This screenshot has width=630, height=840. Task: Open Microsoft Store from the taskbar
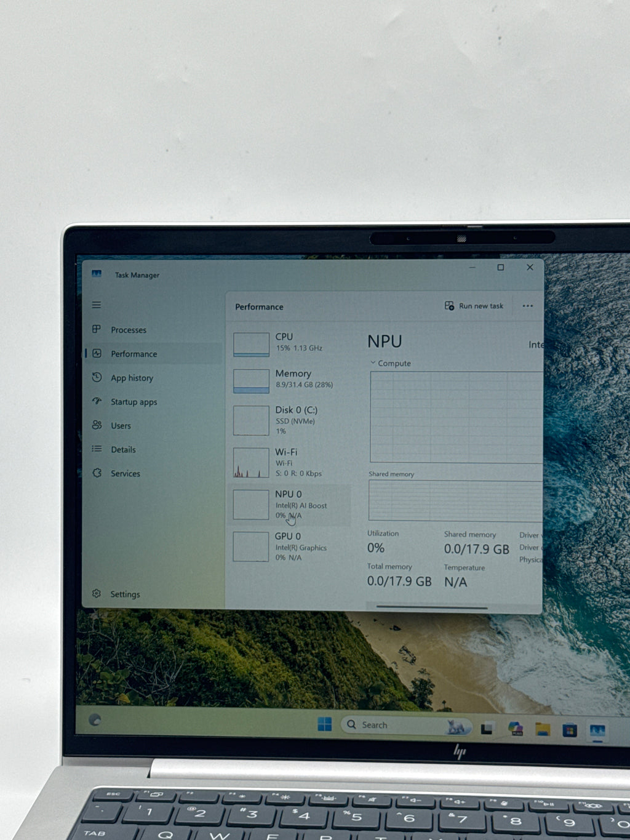pyautogui.click(x=570, y=730)
